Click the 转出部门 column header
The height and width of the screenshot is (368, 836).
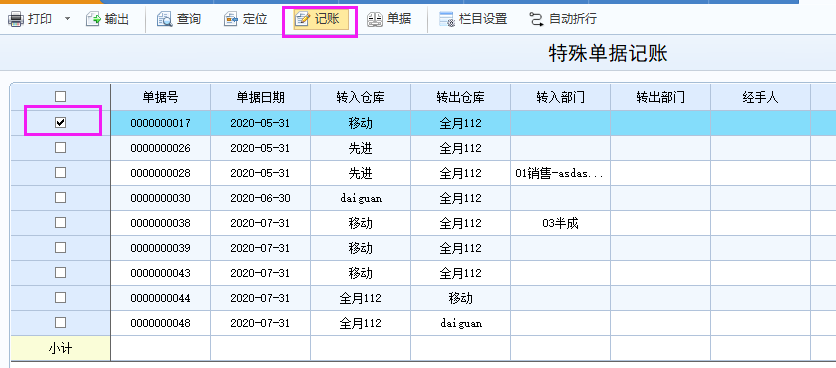click(x=660, y=97)
